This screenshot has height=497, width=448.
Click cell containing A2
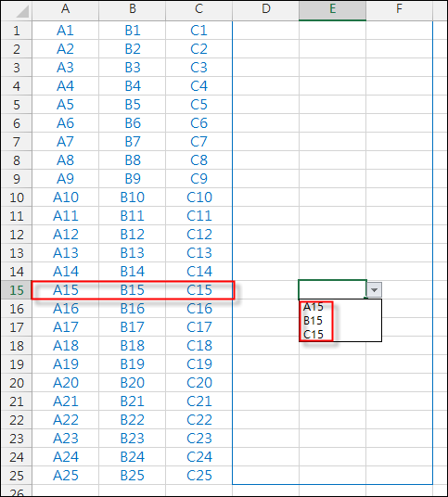(x=65, y=49)
